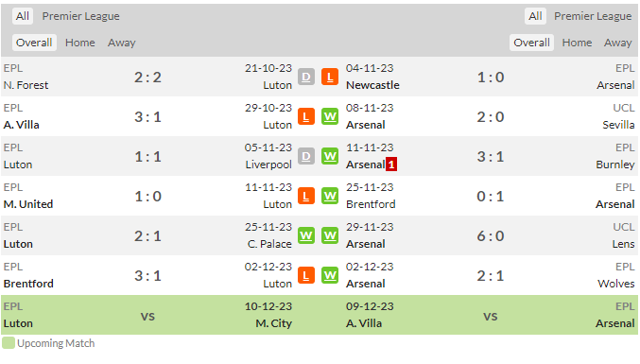Click the D badge for Luton vs Liverpool
Viewport: 640px width, 364px height.
306,156
